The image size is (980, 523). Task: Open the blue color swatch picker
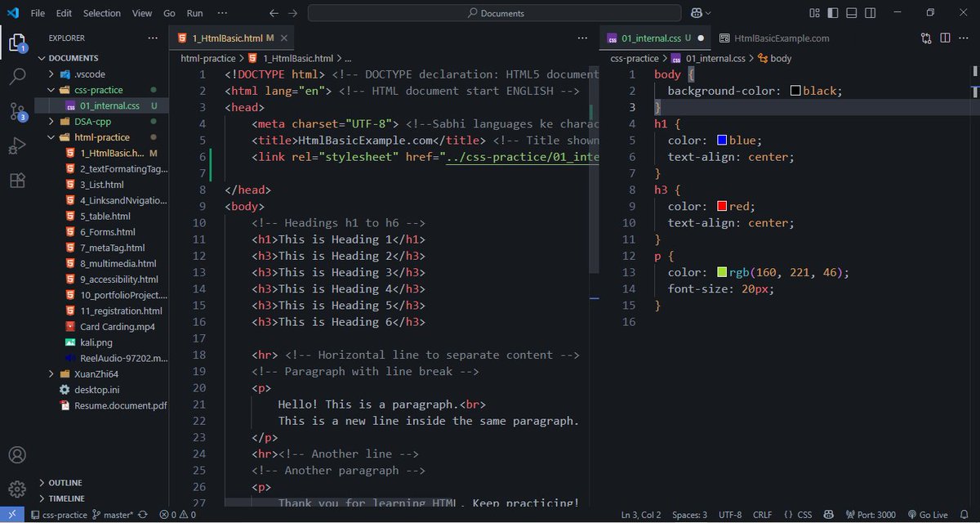pos(722,141)
